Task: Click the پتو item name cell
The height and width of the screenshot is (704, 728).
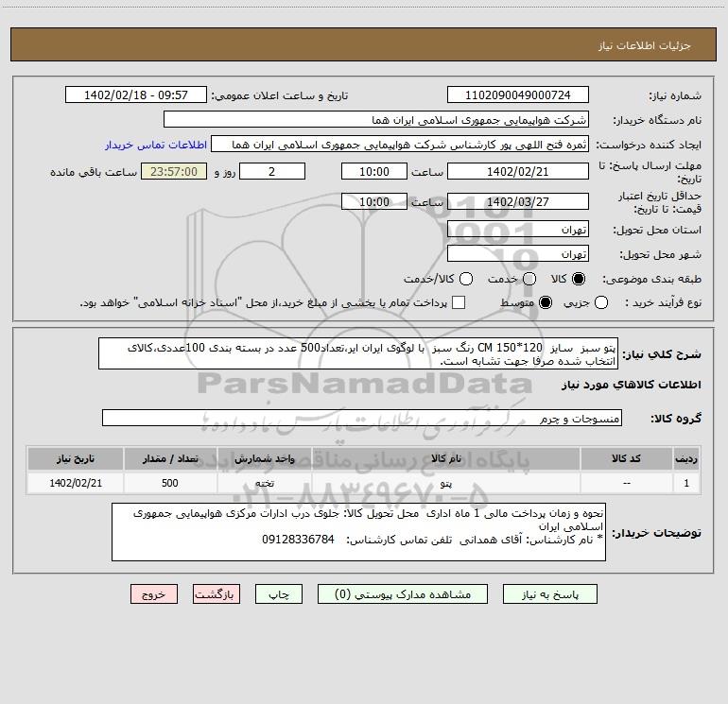Action: (445, 483)
